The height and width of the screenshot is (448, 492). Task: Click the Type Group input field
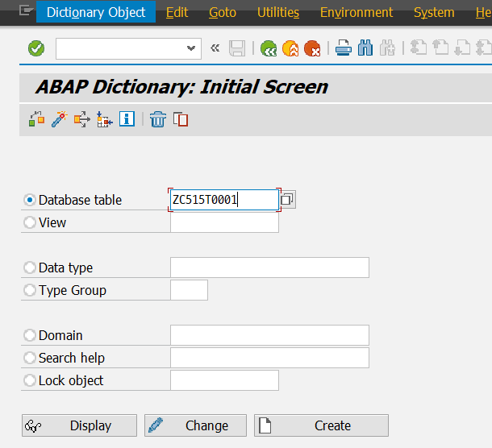click(x=189, y=290)
